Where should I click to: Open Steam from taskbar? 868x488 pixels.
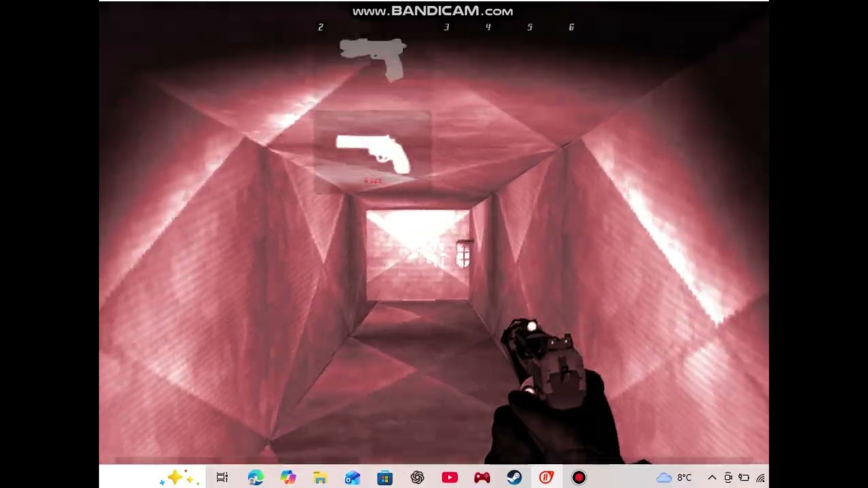tap(514, 478)
